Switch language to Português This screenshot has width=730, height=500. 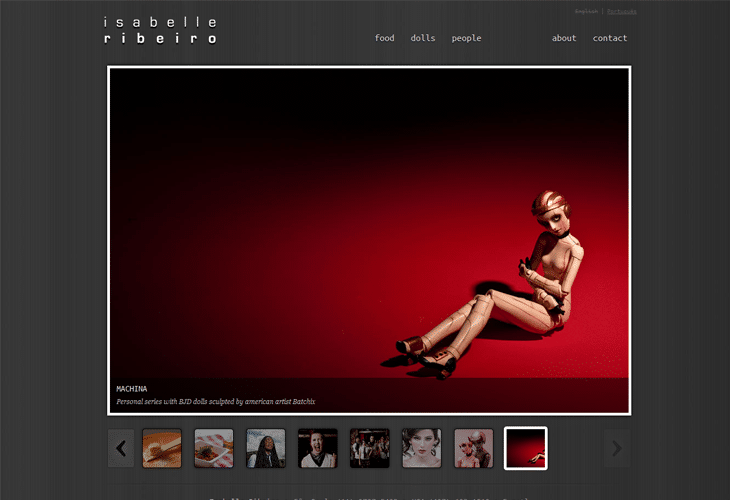[621, 12]
